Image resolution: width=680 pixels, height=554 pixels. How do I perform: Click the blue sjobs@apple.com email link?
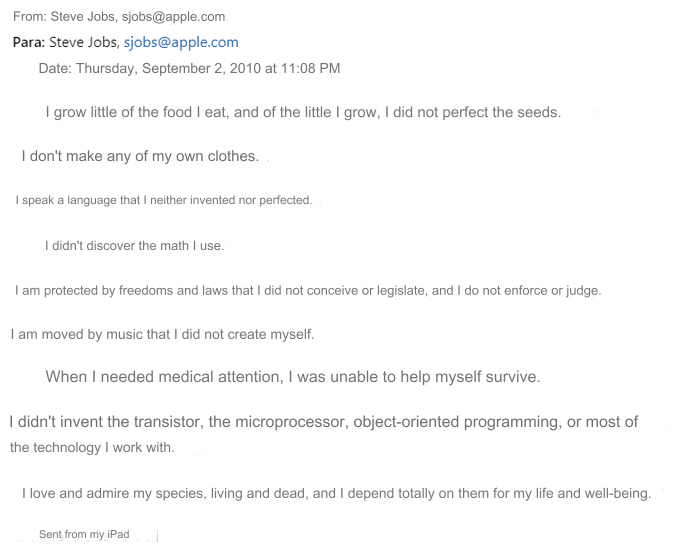click(x=181, y=42)
